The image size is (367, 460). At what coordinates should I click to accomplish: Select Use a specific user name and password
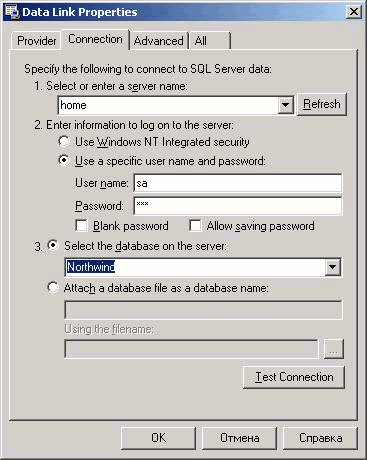[64, 160]
